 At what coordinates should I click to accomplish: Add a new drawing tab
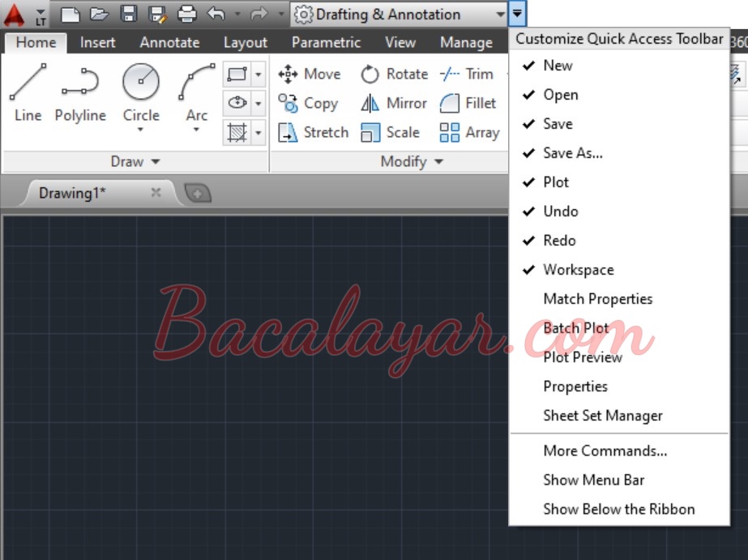[198, 193]
